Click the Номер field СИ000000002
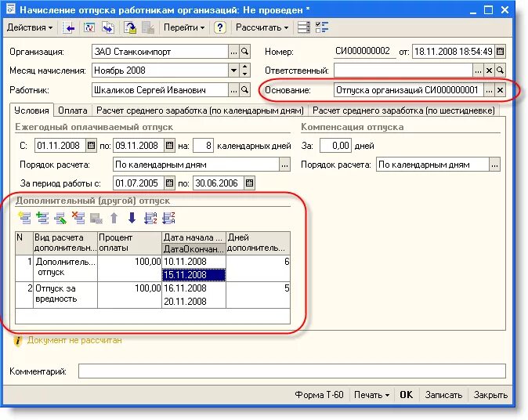Screen dimensions: 528x420 (364, 51)
